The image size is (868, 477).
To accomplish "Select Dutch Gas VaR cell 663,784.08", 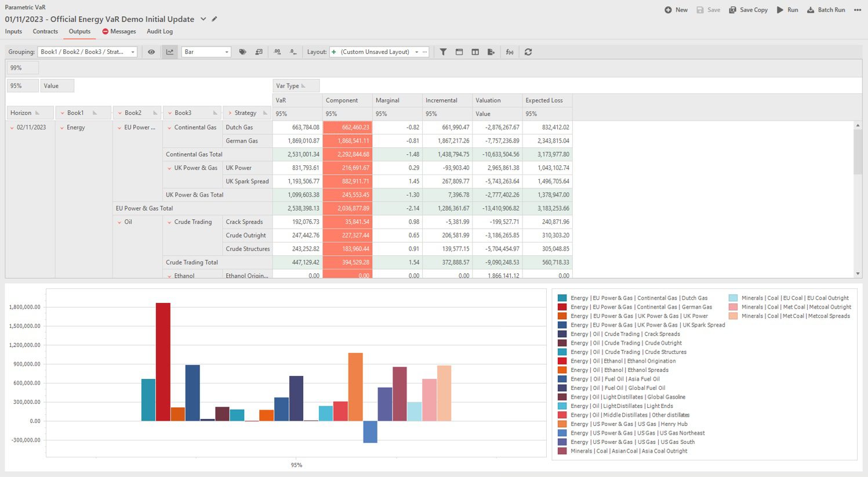I will [297, 128].
